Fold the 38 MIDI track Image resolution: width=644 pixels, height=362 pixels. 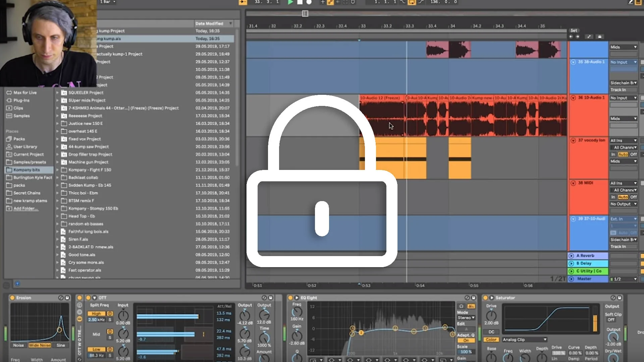point(573,183)
